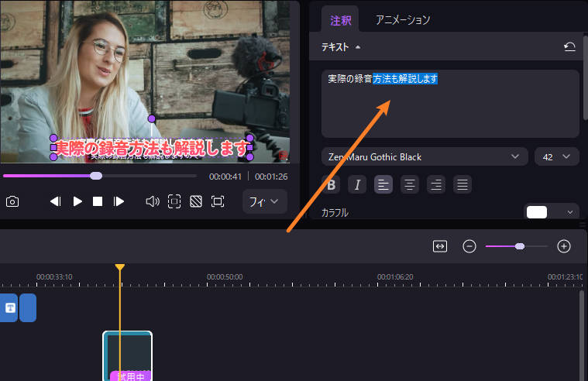Click the diagonal-hatched square icon
This screenshot has width=588, height=381.
tap(196, 202)
